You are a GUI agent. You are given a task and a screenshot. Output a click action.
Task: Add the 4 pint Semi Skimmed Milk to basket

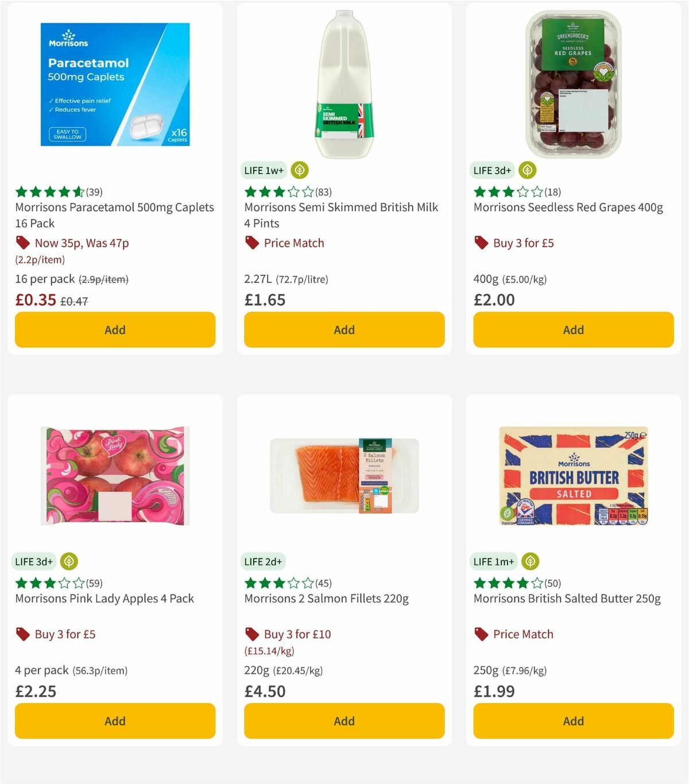[344, 330]
